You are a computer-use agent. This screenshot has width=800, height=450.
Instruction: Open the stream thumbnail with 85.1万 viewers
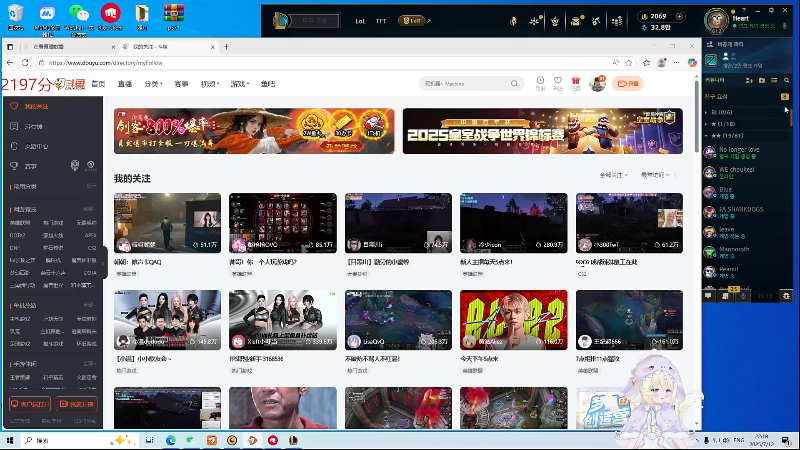click(283, 223)
